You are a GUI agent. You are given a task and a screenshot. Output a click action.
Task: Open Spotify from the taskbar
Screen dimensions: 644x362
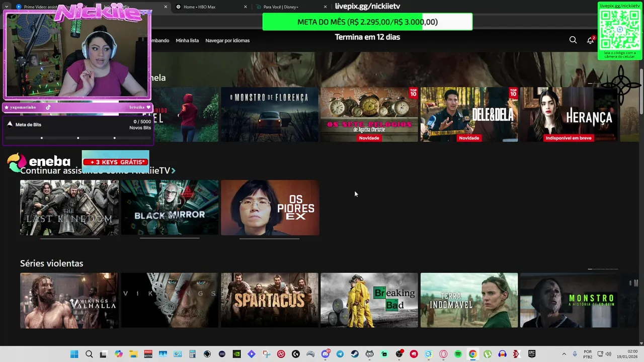point(458,354)
